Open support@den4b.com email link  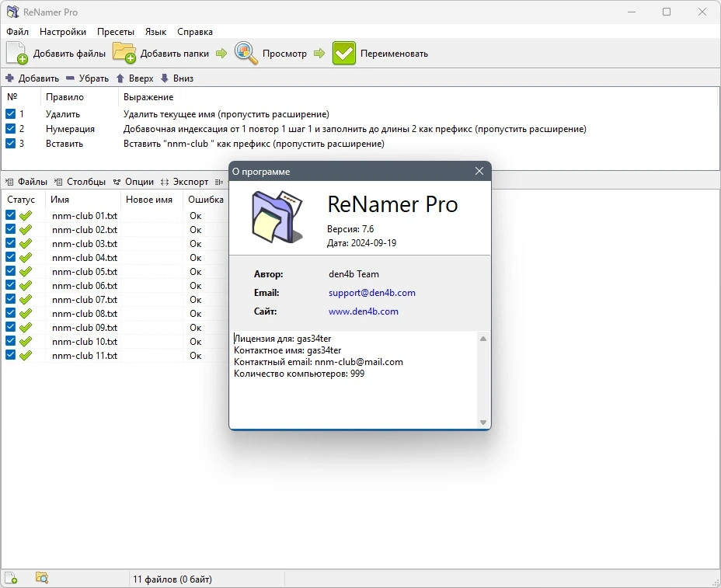tap(372, 293)
